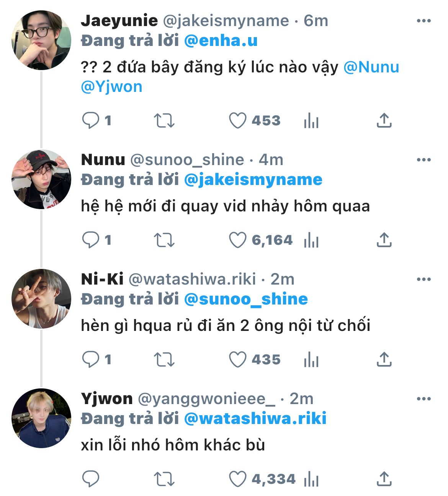
Task: Open more options on Yjwon's tweet
Action: tap(423, 399)
